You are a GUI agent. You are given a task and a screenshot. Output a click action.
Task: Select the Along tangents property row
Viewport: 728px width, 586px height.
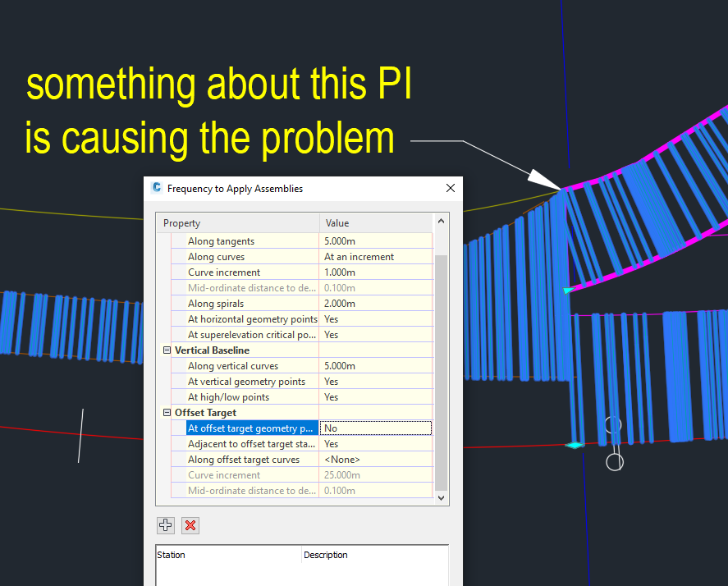click(302, 241)
